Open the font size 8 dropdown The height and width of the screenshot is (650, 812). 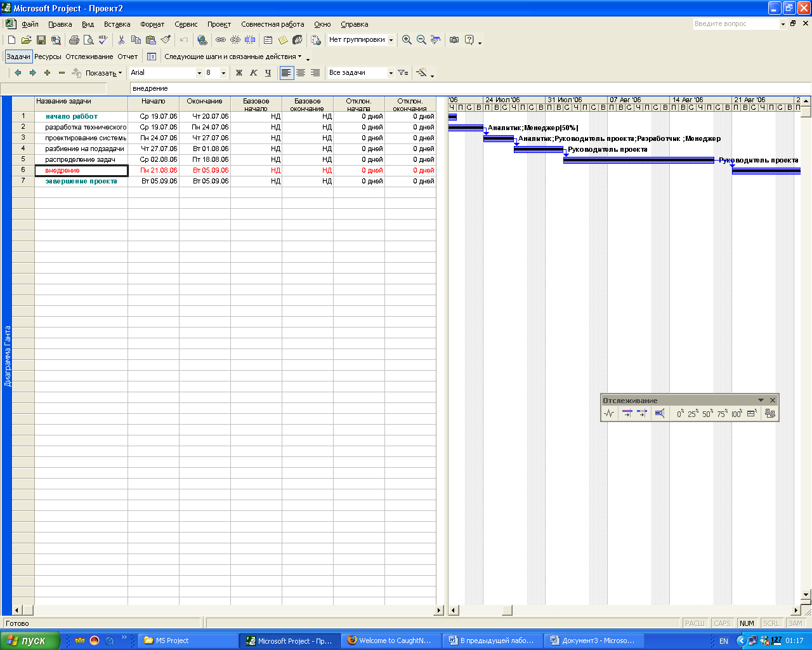pos(223,73)
